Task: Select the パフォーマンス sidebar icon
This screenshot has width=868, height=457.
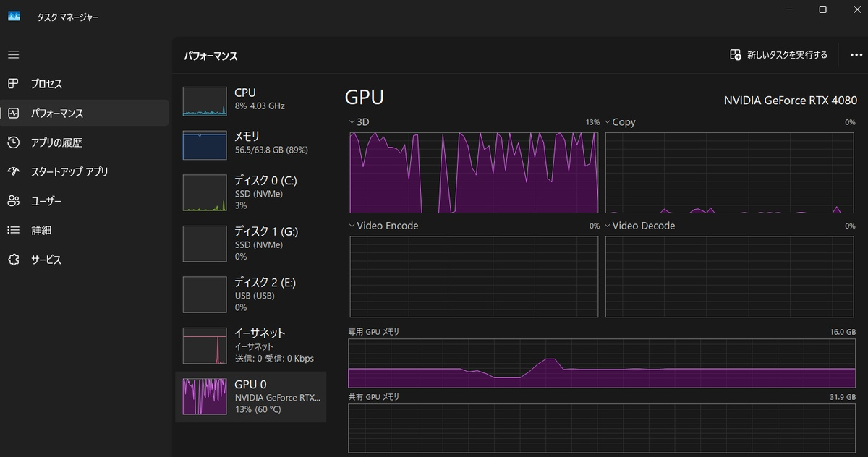Action: click(x=14, y=114)
